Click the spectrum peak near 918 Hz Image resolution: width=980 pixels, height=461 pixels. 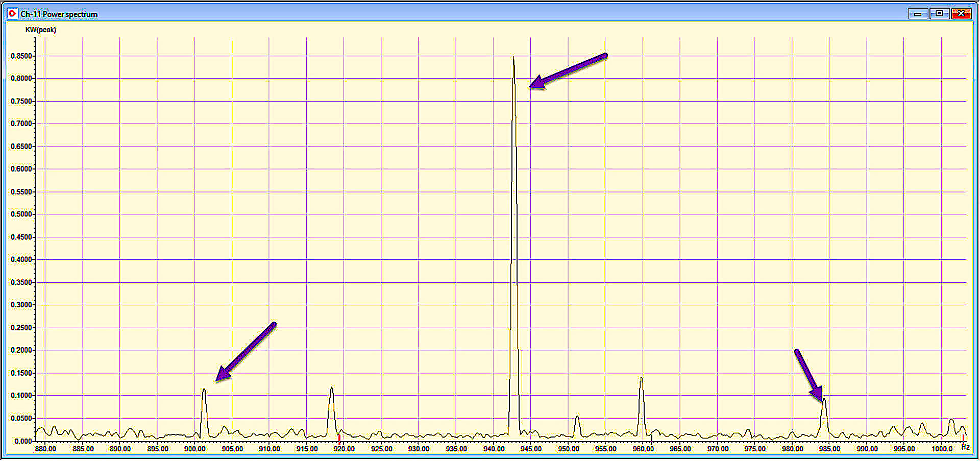click(x=332, y=411)
